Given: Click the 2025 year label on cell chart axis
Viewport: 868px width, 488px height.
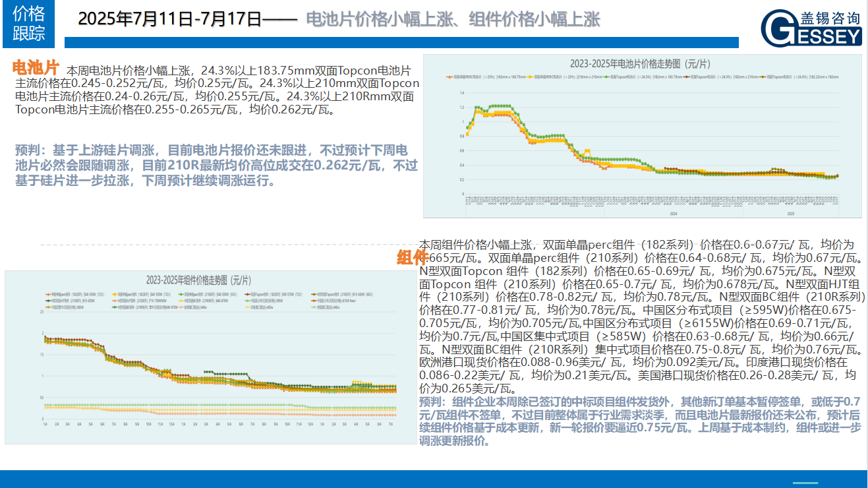Looking at the screenshot, I should [x=791, y=214].
